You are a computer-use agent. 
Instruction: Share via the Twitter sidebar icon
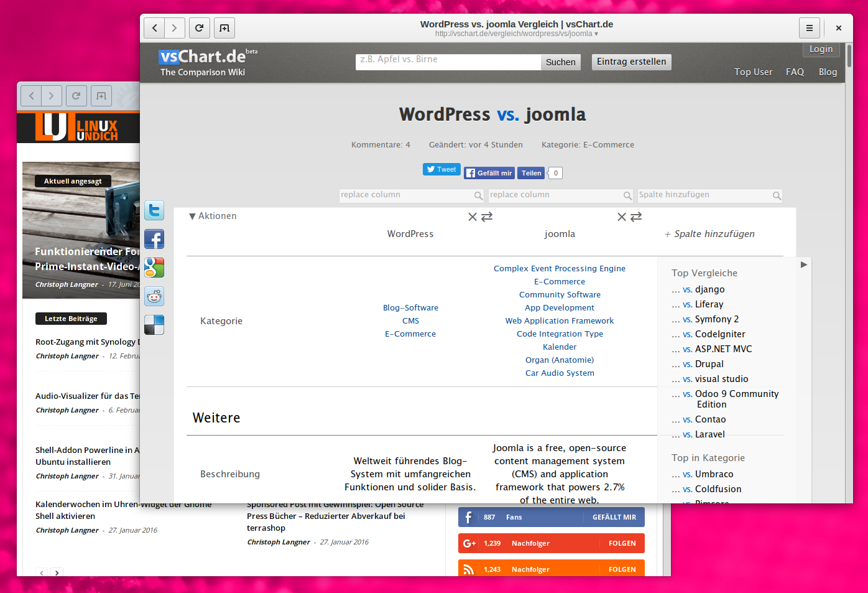(154, 210)
